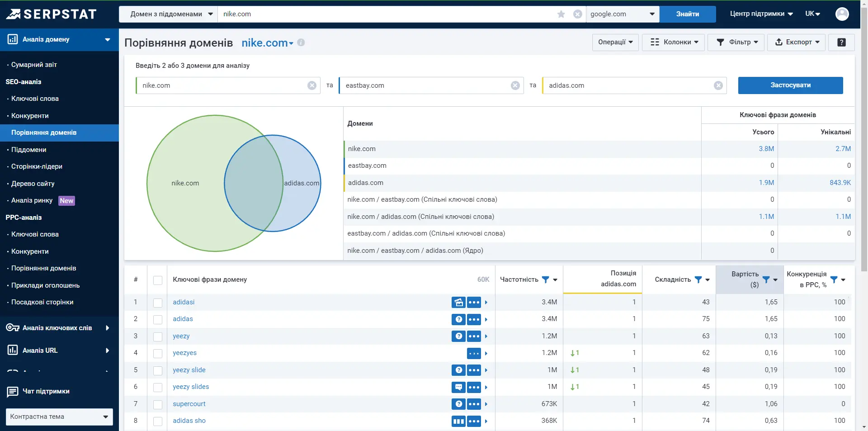Open the three-dots menu for supercourt

[x=474, y=404]
